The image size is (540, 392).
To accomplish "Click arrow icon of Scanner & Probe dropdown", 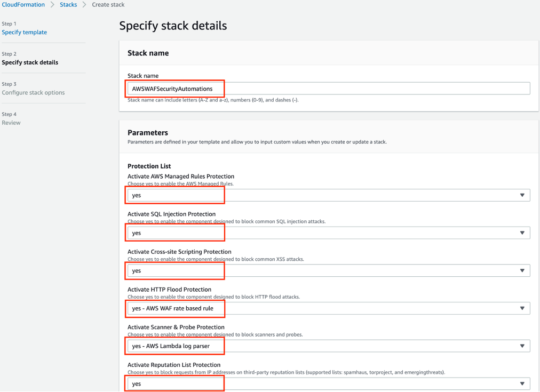I will pyautogui.click(x=522, y=346).
